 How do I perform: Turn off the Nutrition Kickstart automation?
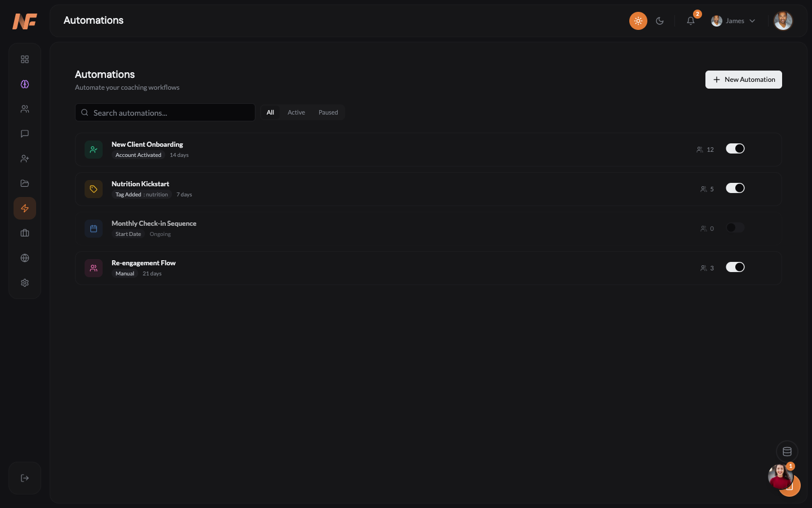click(x=735, y=188)
